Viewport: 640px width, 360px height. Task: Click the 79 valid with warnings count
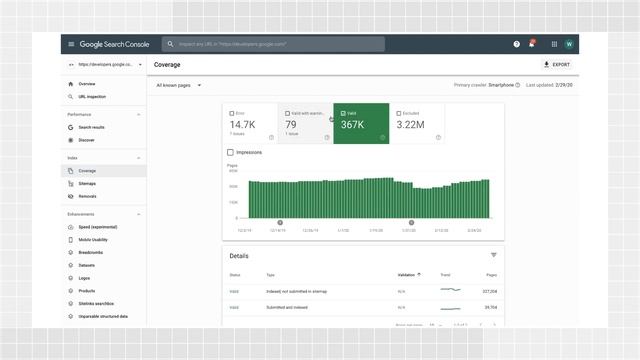[x=291, y=124]
